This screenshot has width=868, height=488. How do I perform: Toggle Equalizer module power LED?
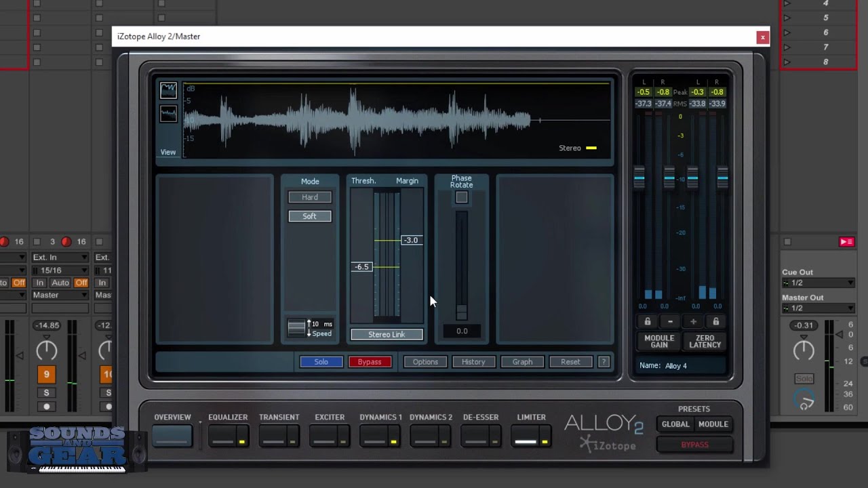pyautogui.click(x=241, y=442)
